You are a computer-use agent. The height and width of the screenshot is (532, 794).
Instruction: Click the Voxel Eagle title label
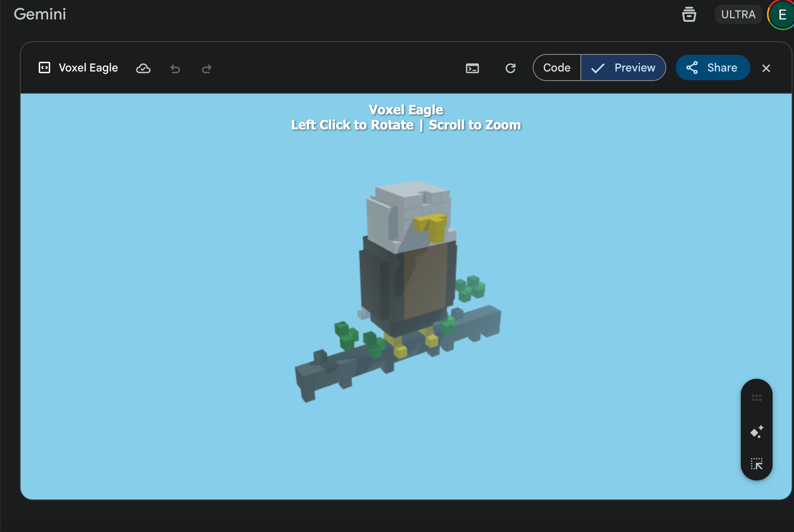pos(88,68)
